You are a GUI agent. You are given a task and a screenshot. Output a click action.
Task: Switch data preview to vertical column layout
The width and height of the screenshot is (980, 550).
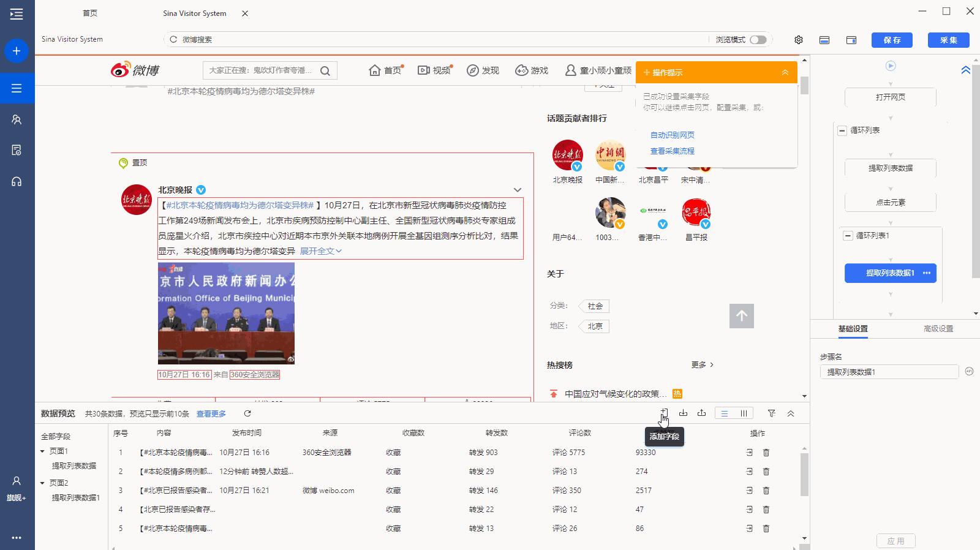click(744, 413)
